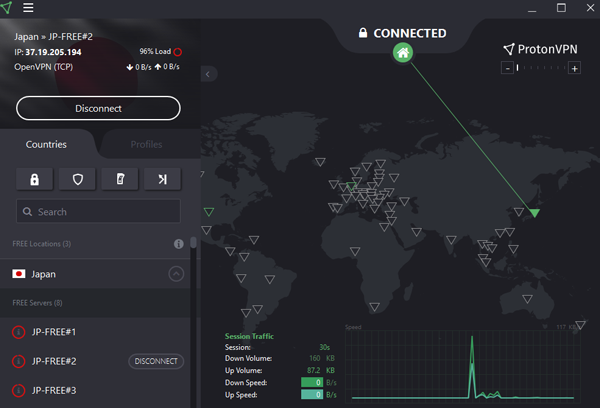Viewport: 600px width, 408px height.
Task: Click the Nigeria server marker in Africa
Action: point(355,251)
